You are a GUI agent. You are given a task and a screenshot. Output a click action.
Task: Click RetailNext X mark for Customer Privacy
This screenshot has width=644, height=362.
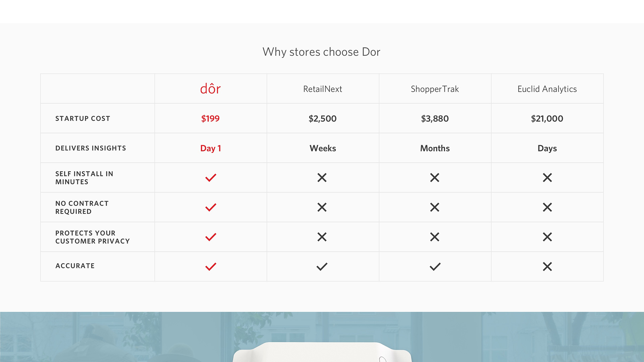pyautogui.click(x=322, y=237)
